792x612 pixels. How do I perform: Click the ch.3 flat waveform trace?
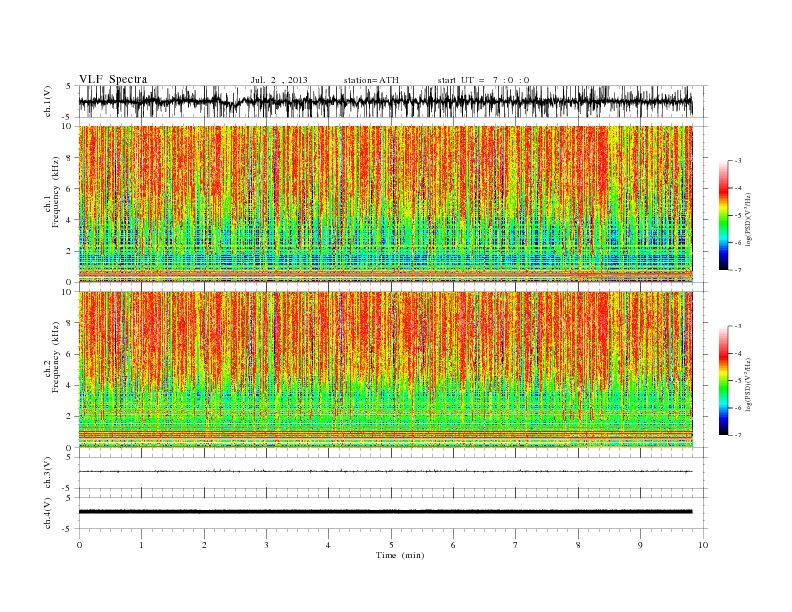pyautogui.click(x=385, y=471)
